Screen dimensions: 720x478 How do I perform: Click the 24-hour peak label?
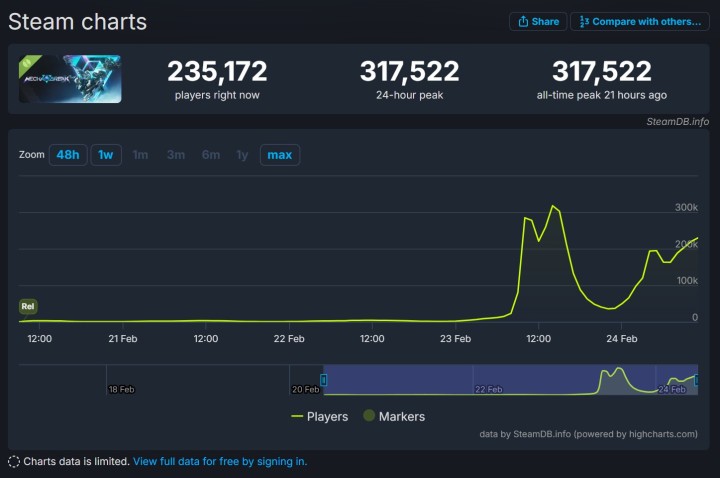tap(410, 95)
